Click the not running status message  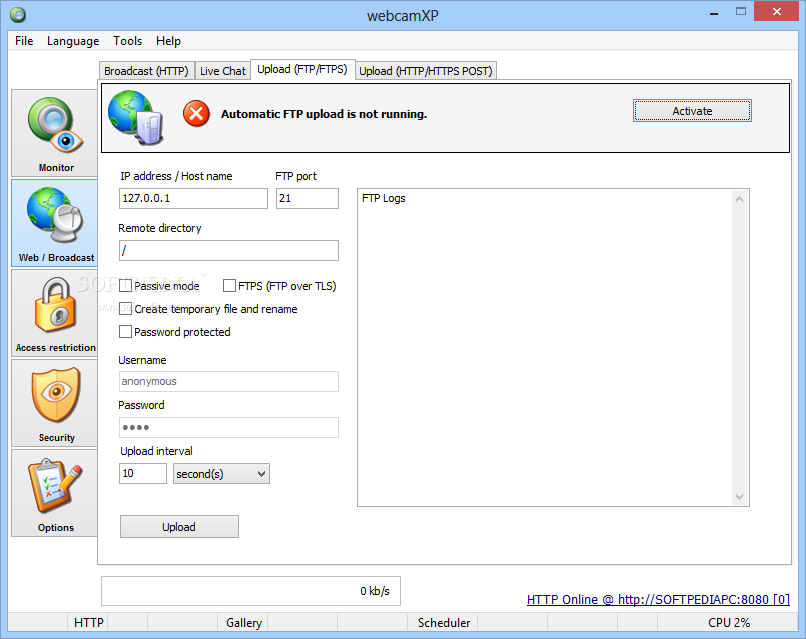coord(324,114)
